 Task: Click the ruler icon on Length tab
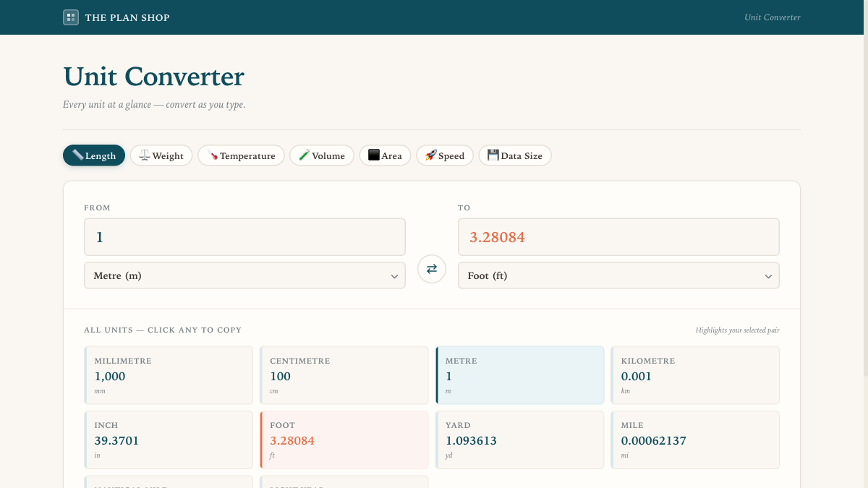pyautogui.click(x=78, y=155)
